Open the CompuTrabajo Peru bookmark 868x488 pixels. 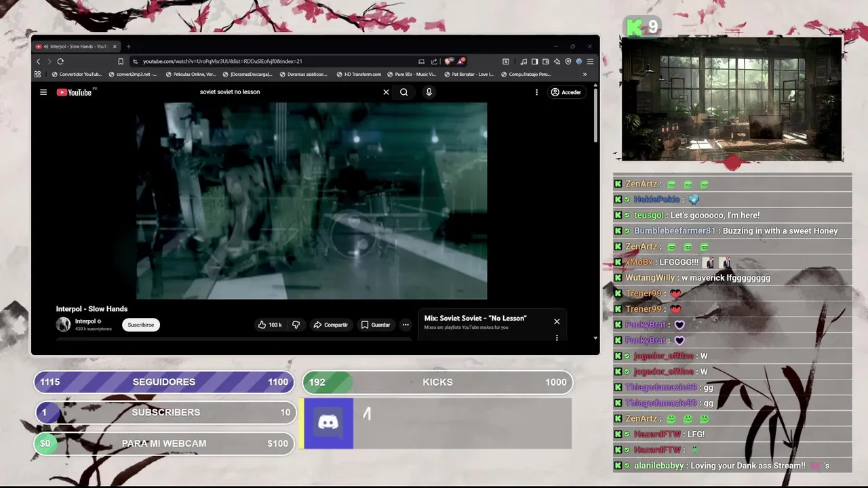(526, 75)
